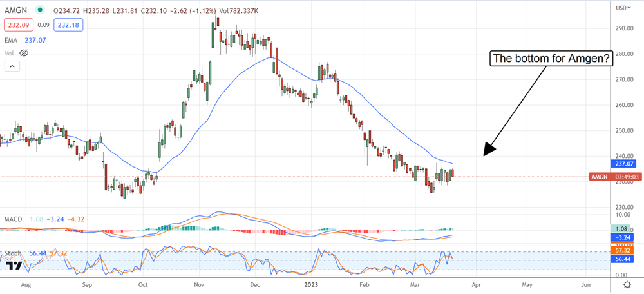Click the 270.00 price axis label

(624, 79)
